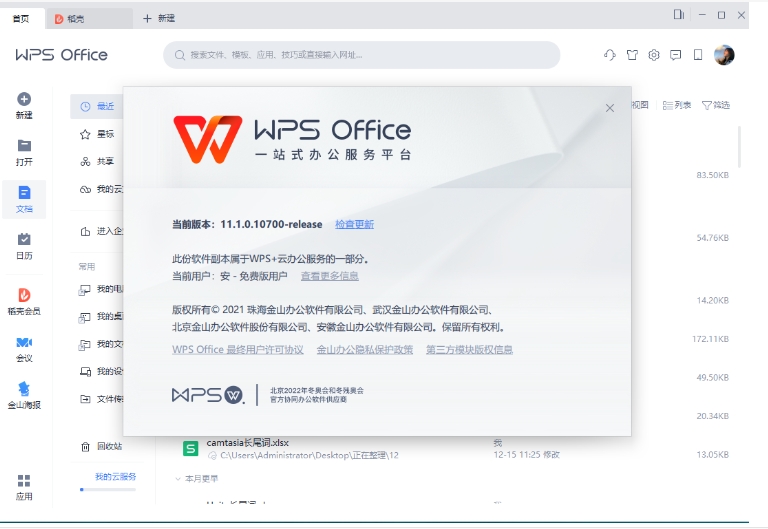The width and height of the screenshot is (768, 529).
Task: Click the mobile phone icon in header
Action: point(698,54)
